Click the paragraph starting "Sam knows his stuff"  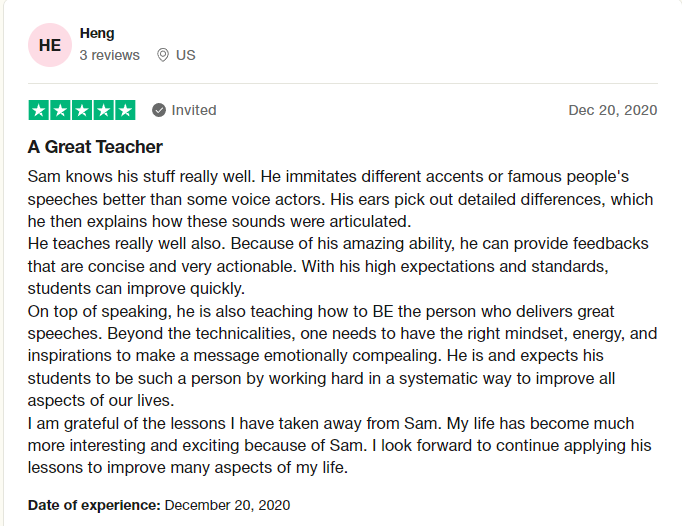point(340,197)
